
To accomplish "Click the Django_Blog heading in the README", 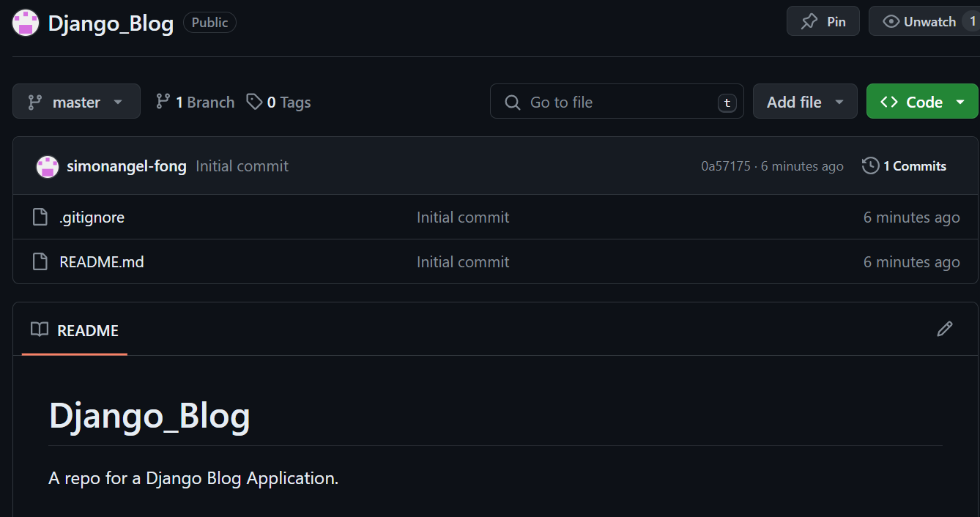I will point(149,416).
